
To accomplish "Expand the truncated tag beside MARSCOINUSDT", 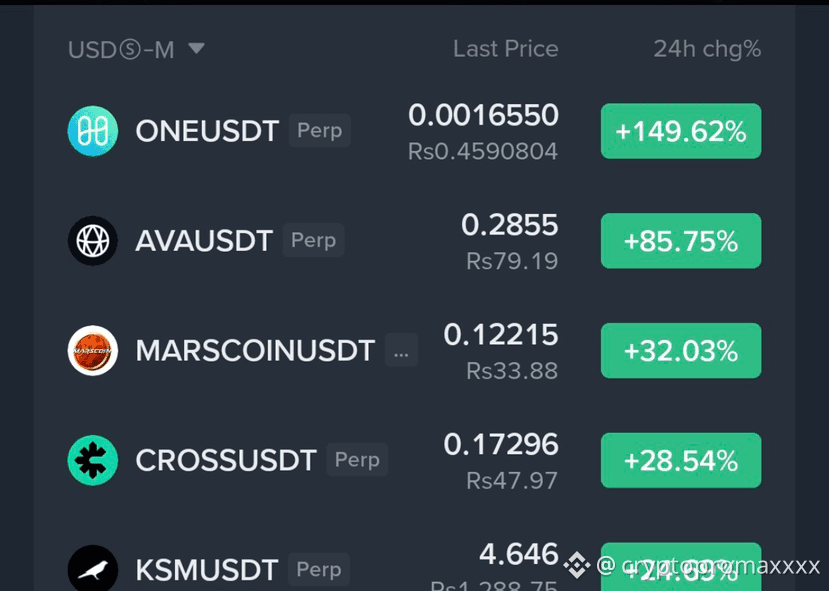I will click(401, 350).
